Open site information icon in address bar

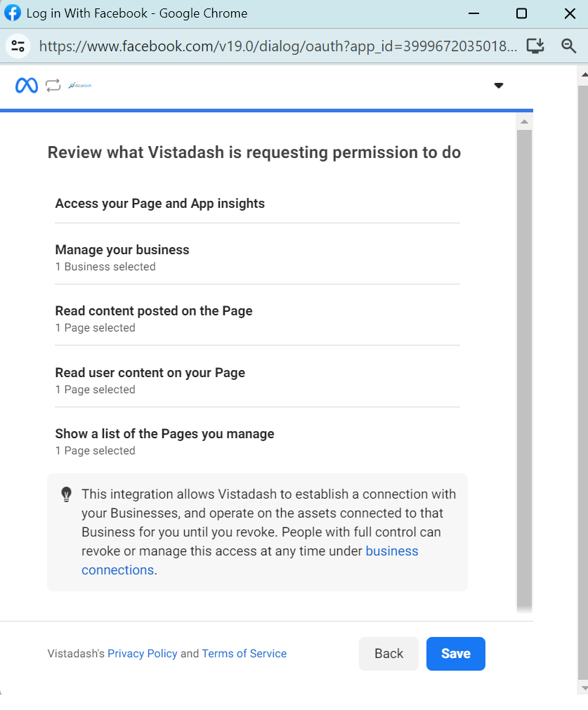pos(18,46)
